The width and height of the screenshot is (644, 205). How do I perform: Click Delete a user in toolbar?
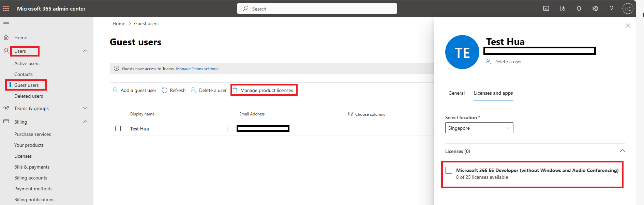click(x=209, y=90)
